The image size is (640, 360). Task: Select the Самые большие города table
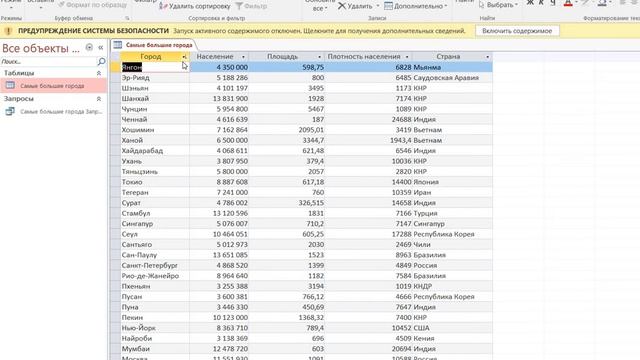click(53, 86)
